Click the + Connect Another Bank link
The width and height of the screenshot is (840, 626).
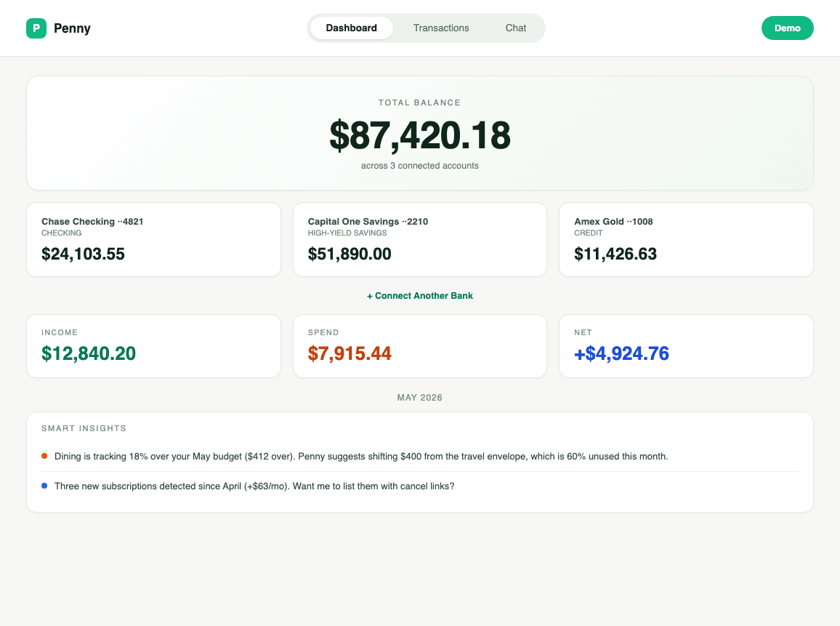tap(420, 296)
